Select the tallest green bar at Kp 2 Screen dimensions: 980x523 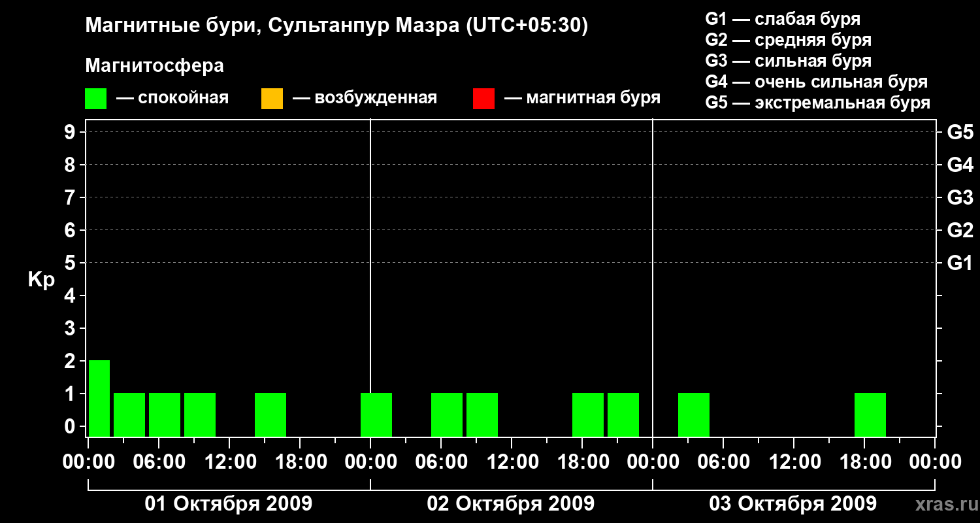[x=99, y=397]
